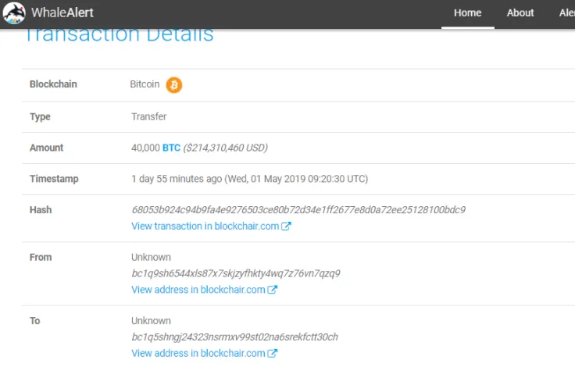Click external-link icon in the To row
The height and width of the screenshot is (392, 575).
273,353
